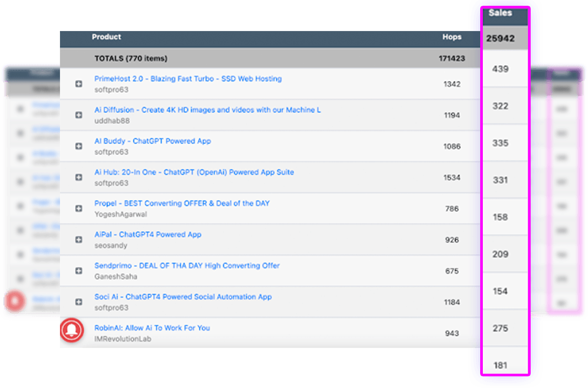
Task: Open Ai Diffusion 4K HD images link
Action: click(x=207, y=110)
